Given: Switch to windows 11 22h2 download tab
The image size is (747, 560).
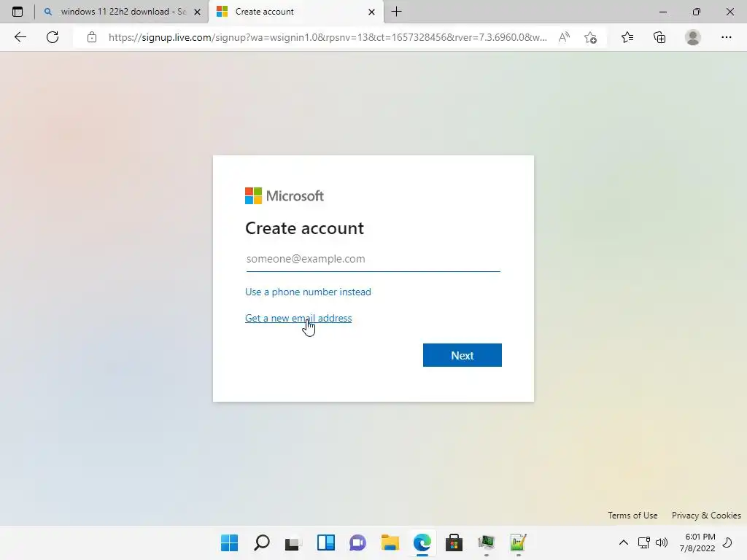Looking at the screenshot, I should (123, 12).
